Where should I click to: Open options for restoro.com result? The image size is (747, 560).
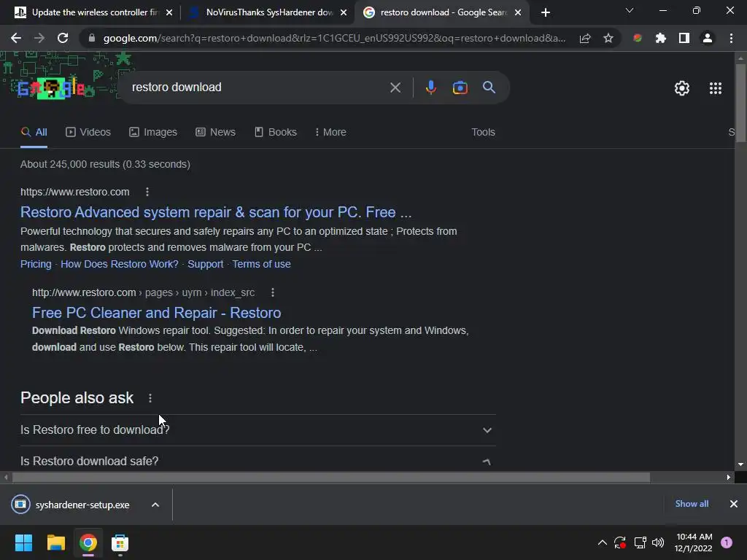point(147,192)
